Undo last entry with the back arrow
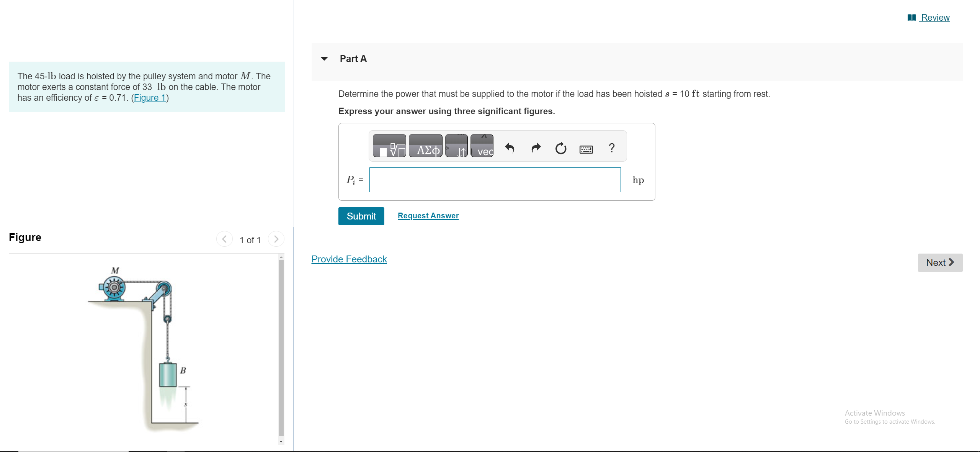 510,147
